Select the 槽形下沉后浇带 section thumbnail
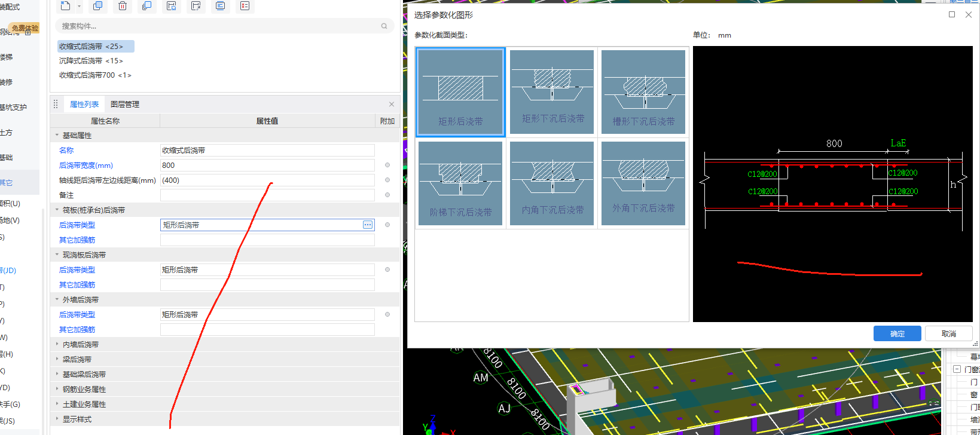Screen dimensions: 980x435 click(643, 91)
